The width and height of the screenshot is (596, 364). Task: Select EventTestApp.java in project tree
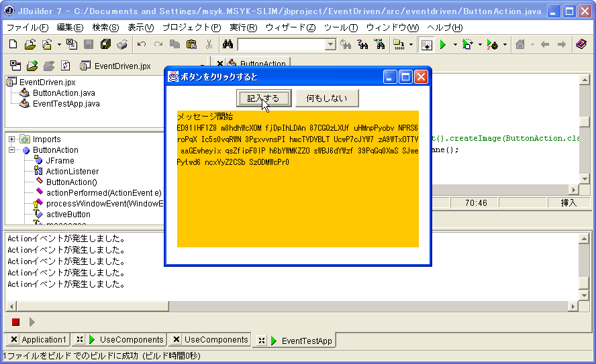(66, 104)
